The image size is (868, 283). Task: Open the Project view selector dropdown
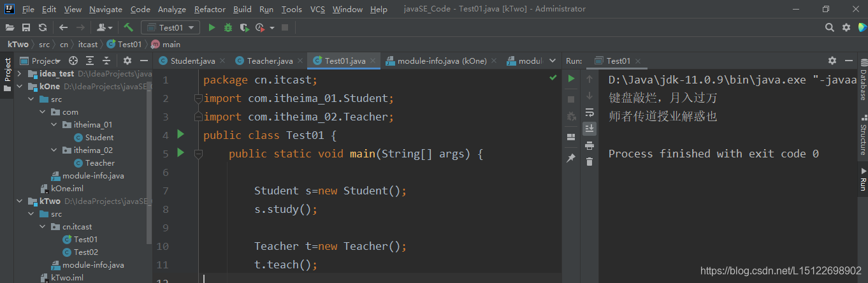41,61
